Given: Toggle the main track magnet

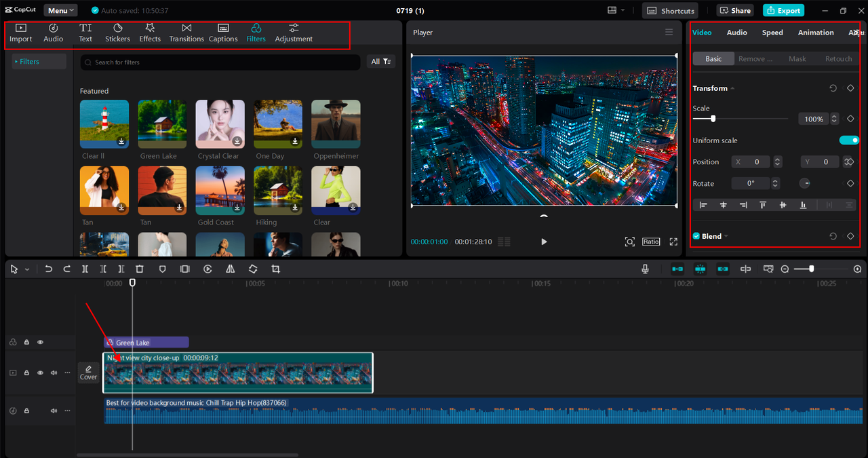Looking at the screenshot, I should coord(677,269).
